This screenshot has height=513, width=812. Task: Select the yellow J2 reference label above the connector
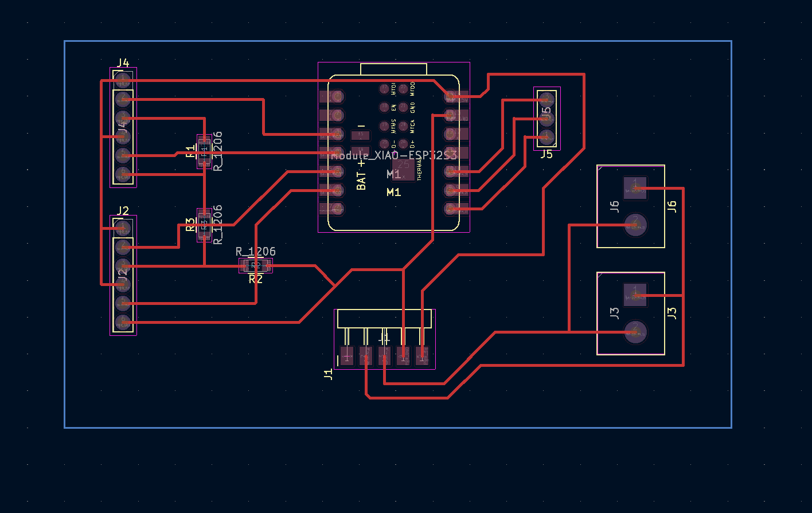coord(123,210)
